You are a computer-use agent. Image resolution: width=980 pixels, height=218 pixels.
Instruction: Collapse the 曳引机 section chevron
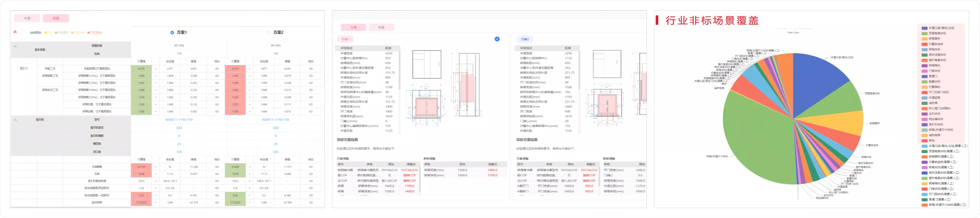click(15, 120)
